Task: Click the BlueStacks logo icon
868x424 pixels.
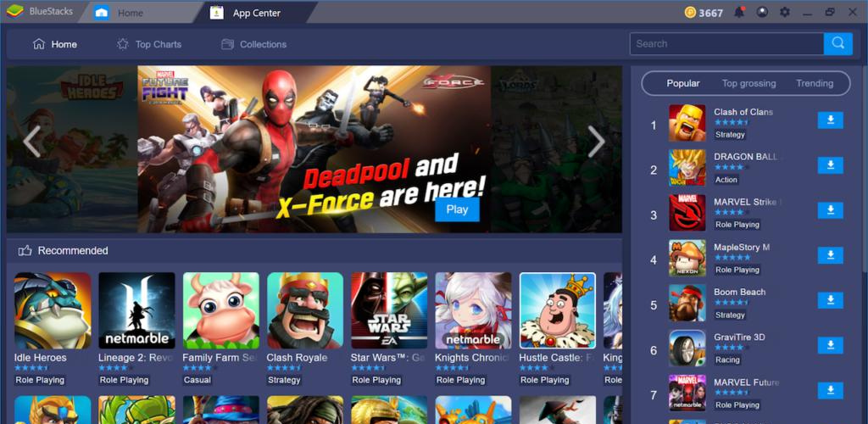Action: (14, 11)
